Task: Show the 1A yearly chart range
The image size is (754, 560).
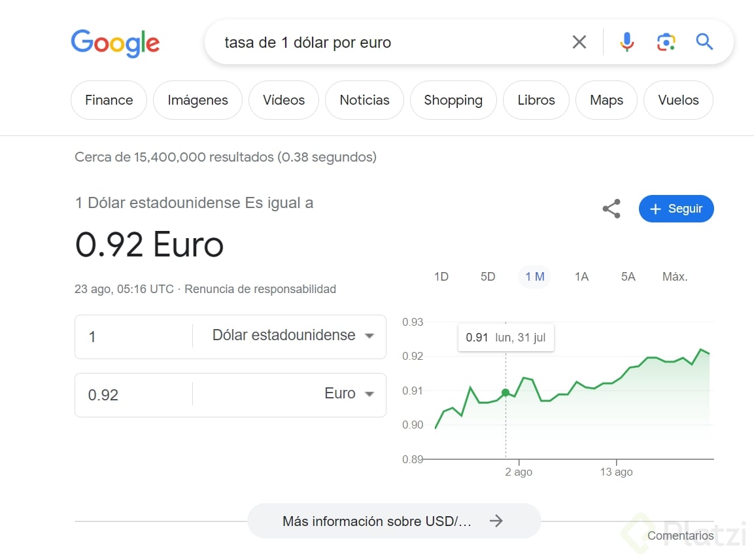Action: click(581, 277)
